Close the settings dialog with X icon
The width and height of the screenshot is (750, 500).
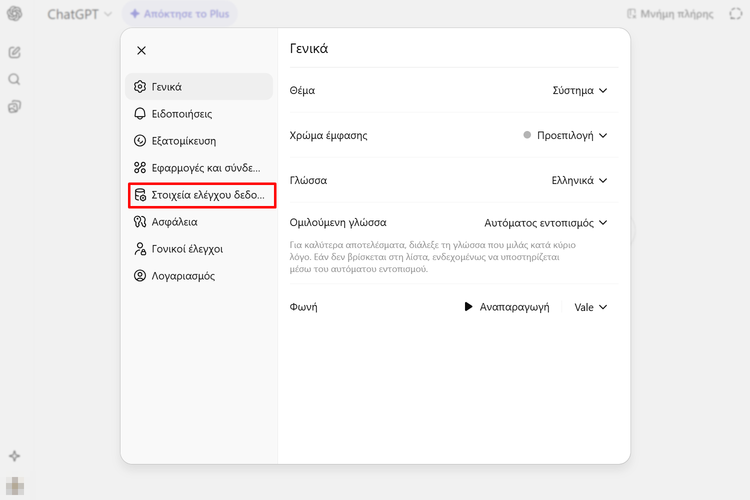coord(141,50)
